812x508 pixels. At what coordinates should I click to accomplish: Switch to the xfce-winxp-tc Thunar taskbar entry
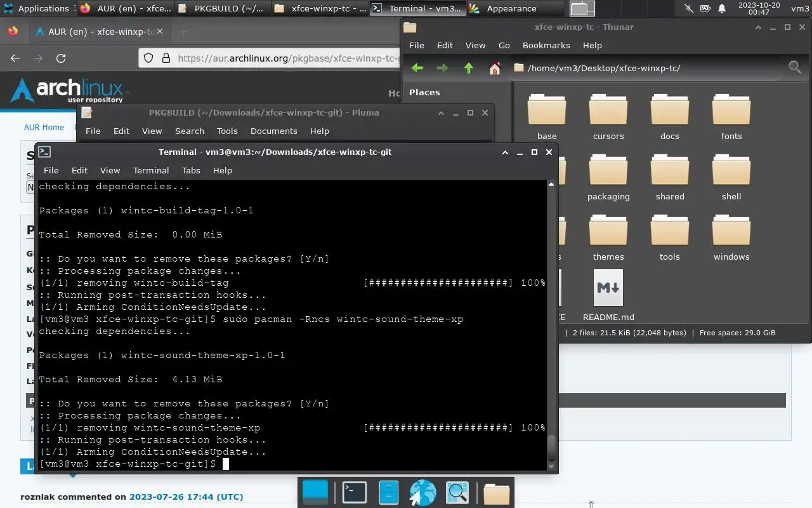[x=321, y=8]
